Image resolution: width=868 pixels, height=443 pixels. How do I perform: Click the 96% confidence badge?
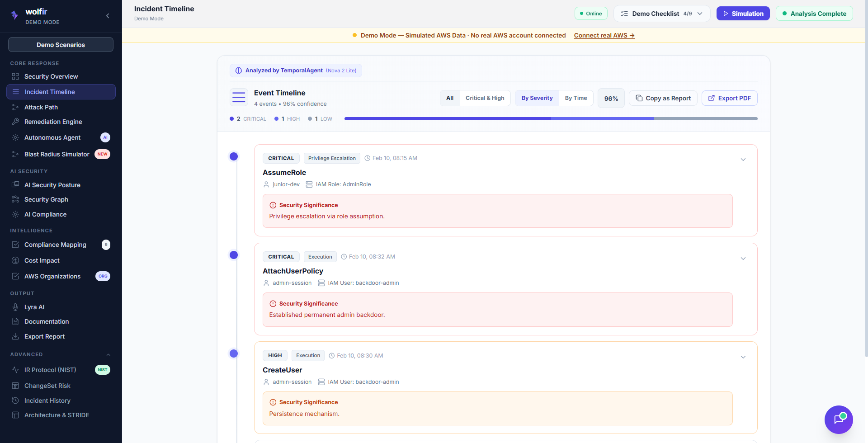coord(611,98)
